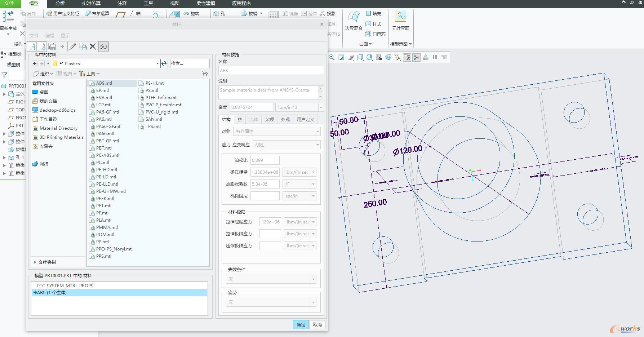The width and height of the screenshot is (644, 337).
Task: Click the simulation triangle icon in graphics toolbar
Action: pos(426,57)
